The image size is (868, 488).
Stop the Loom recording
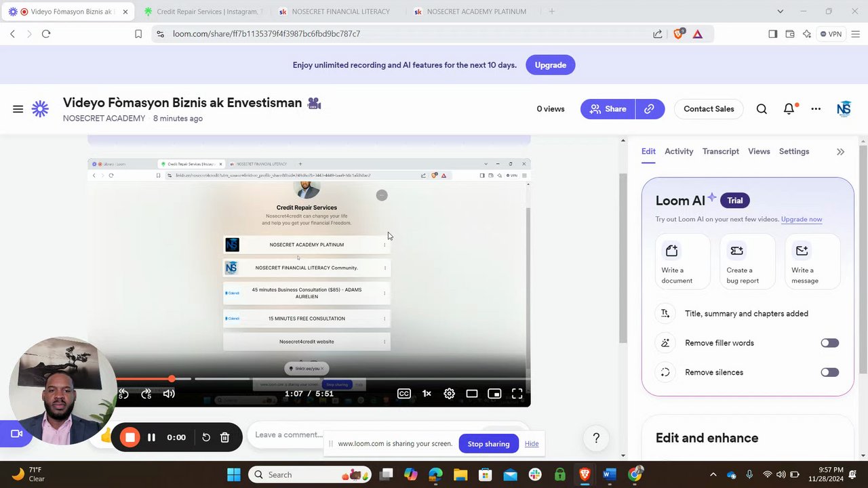(130, 438)
